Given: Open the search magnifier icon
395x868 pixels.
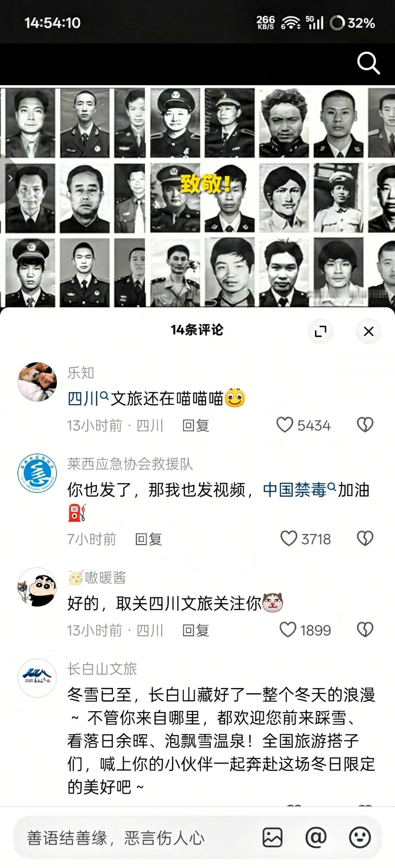Looking at the screenshot, I should point(368,63).
